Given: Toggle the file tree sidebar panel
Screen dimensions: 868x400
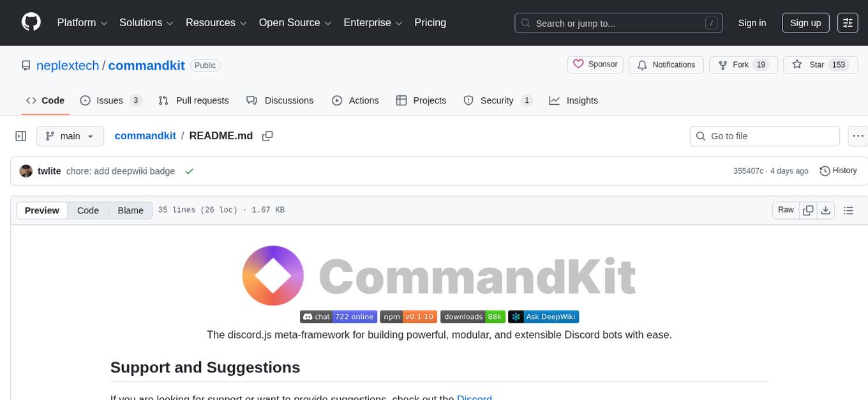Looking at the screenshot, I should tap(21, 135).
